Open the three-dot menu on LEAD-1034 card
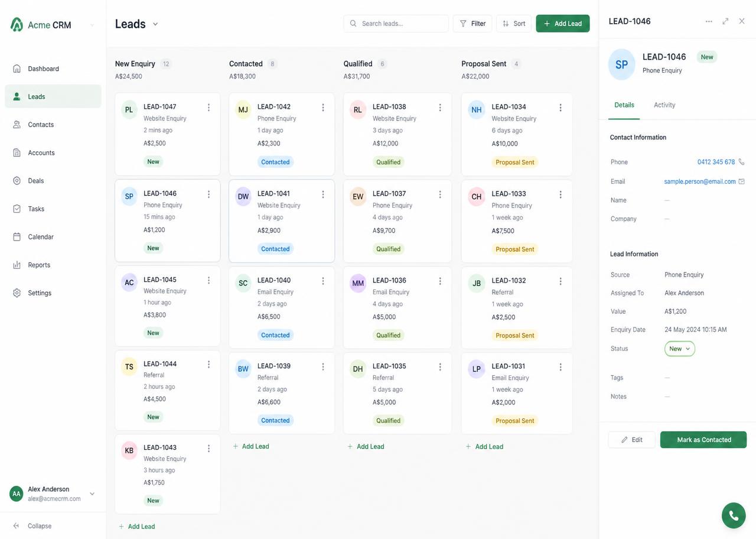Screen dimensions: 756x539 (561, 108)
